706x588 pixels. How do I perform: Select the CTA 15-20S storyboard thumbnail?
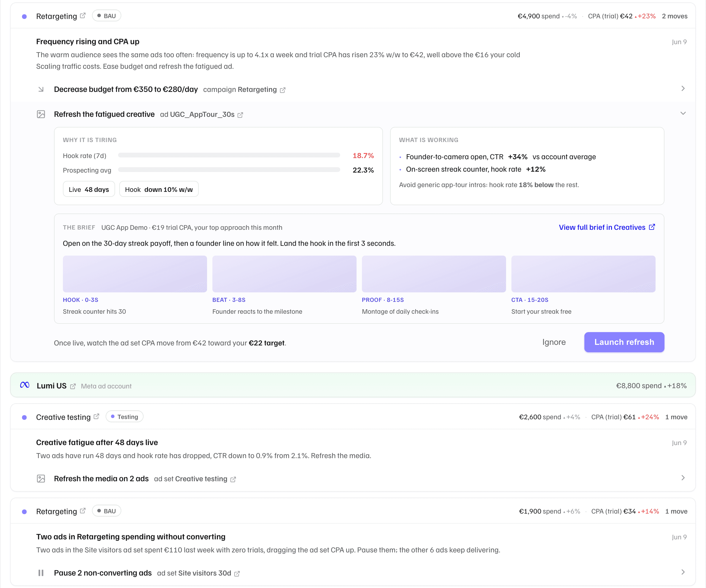click(583, 274)
